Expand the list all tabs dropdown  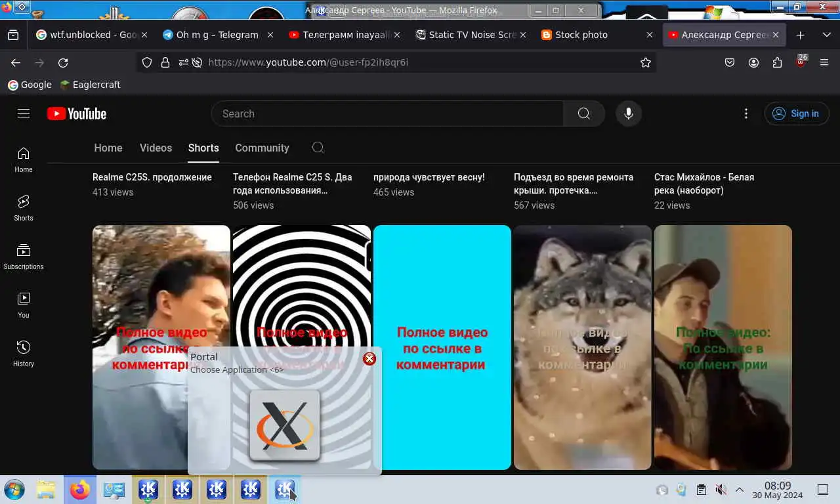[826, 35]
